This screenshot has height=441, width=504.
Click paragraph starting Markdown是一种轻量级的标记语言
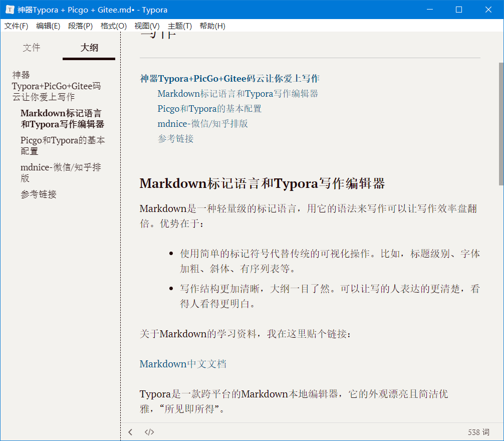pyautogui.click(x=309, y=216)
